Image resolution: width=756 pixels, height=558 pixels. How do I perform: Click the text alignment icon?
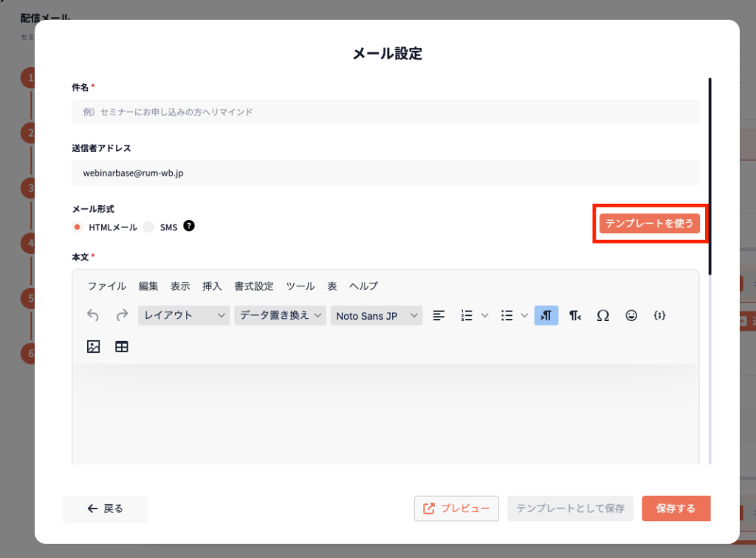click(x=439, y=315)
